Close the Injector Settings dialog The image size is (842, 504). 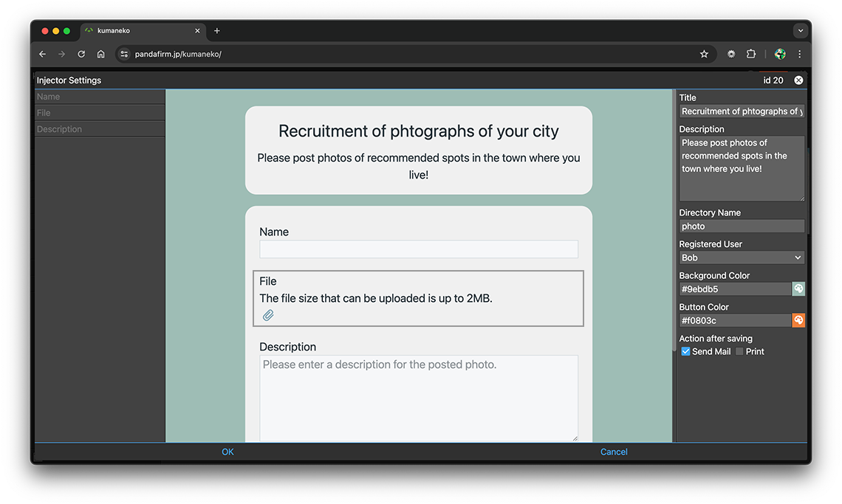pos(798,80)
